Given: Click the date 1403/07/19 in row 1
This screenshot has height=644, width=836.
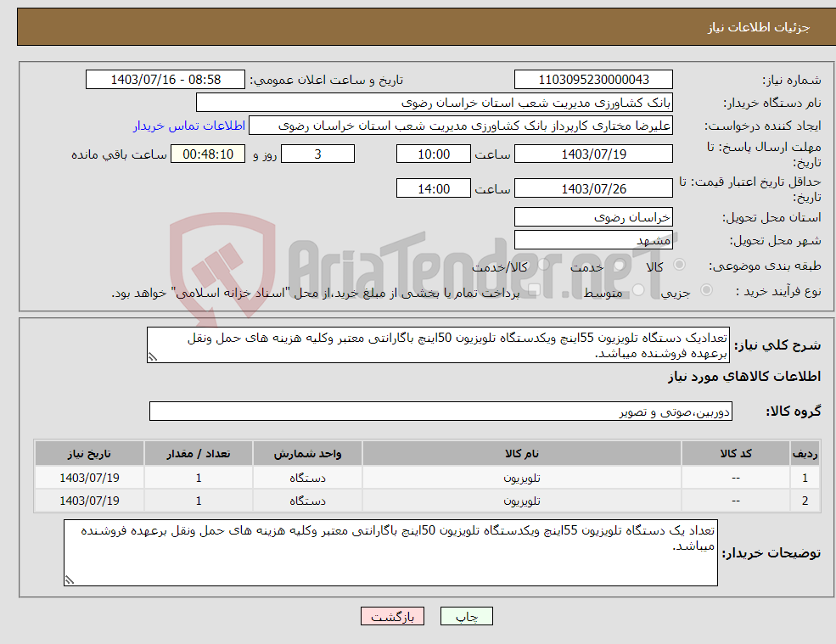Looking at the screenshot, I should pyautogui.click(x=90, y=479).
